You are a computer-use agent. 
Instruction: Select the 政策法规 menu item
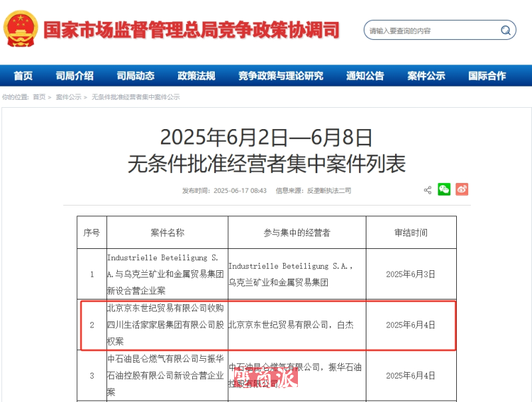[196, 76]
